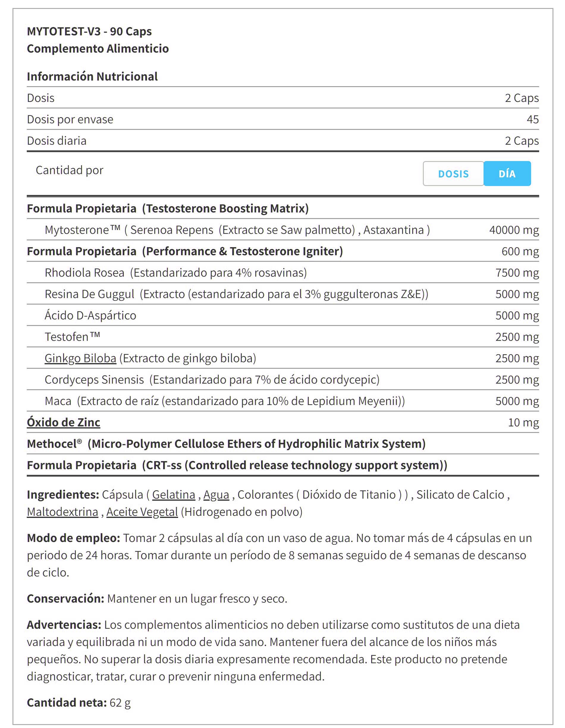Select the Testofen™ ingredient entry

coord(283,336)
